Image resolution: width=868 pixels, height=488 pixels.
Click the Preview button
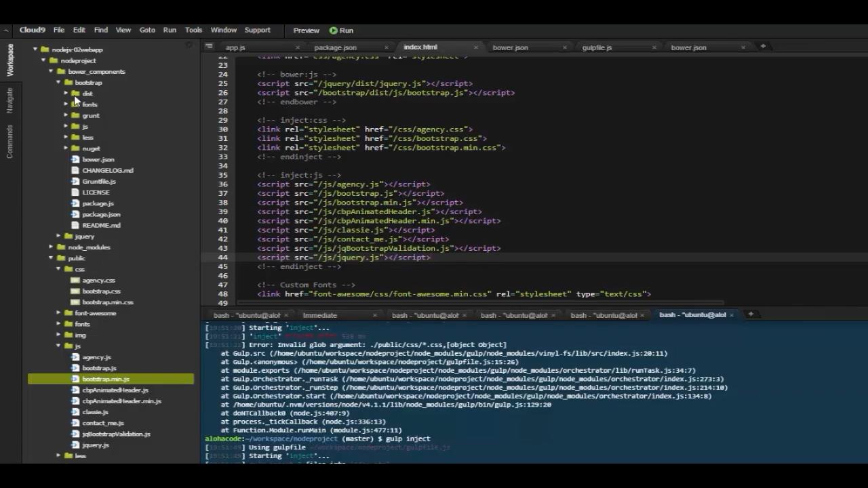pos(306,30)
